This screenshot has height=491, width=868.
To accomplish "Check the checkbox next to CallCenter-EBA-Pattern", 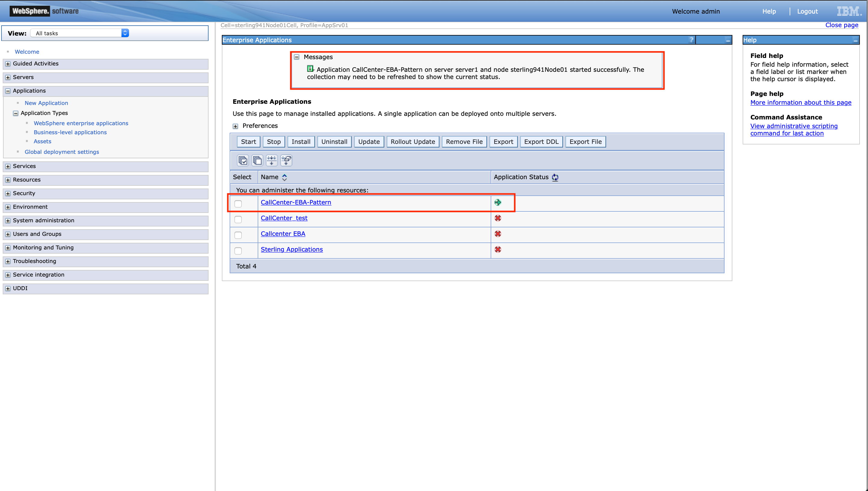I will pos(239,204).
